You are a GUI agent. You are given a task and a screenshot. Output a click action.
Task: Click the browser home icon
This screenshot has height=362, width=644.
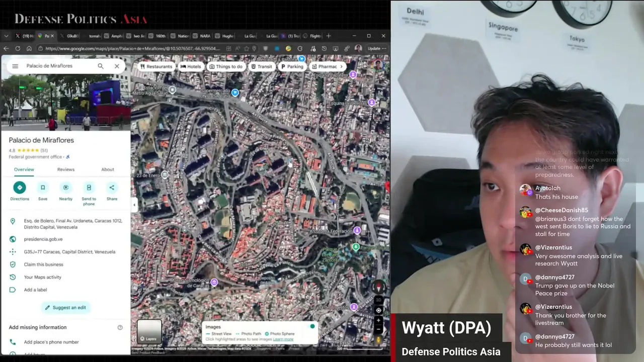29,48
